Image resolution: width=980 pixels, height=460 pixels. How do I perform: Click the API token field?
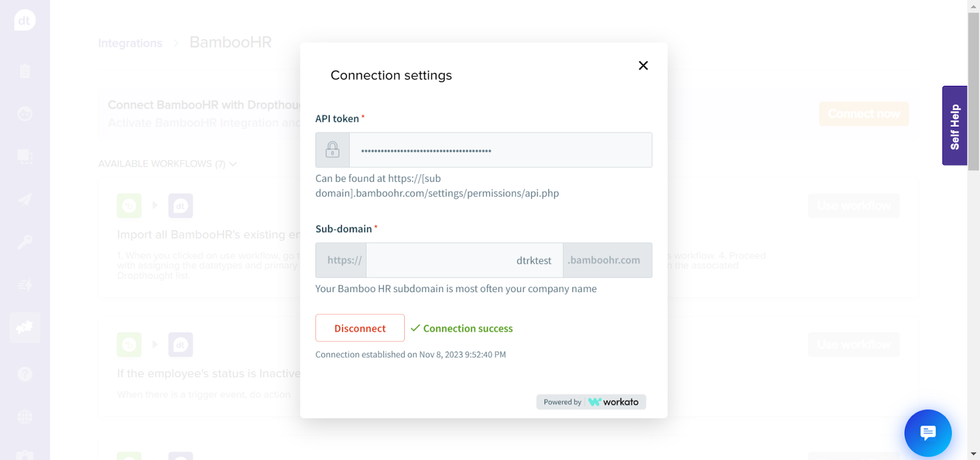pyautogui.click(x=500, y=150)
